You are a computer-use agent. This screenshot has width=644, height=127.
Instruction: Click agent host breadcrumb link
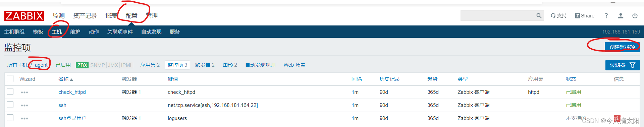(x=41, y=65)
